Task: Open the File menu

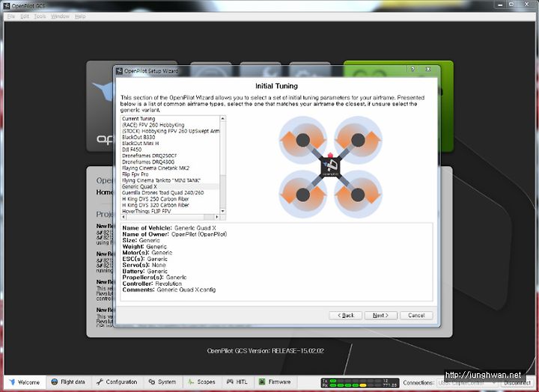Action: click(x=11, y=16)
